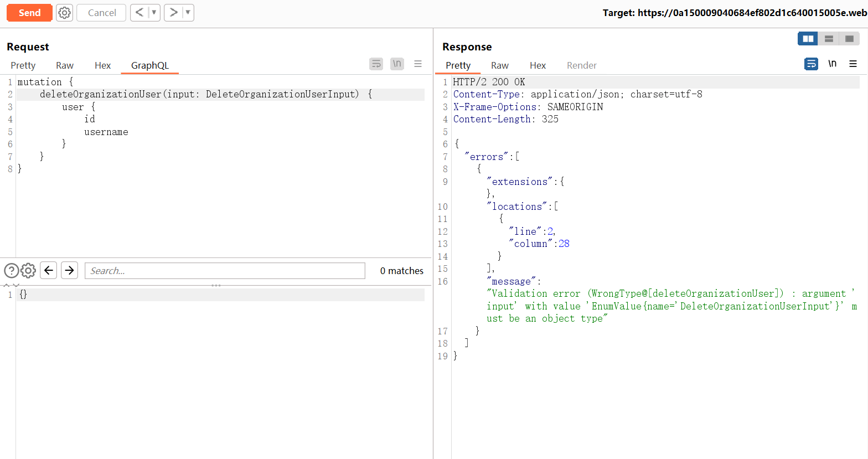Toggle non-printable characters in the Response panel

tap(832, 64)
